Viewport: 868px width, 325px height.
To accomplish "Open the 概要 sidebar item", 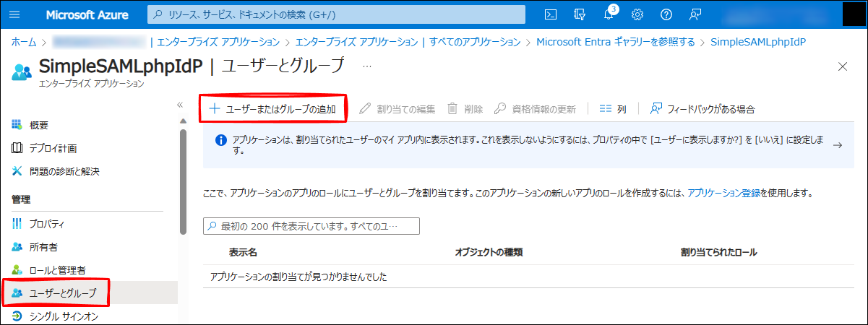I will (x=39, y=126).
